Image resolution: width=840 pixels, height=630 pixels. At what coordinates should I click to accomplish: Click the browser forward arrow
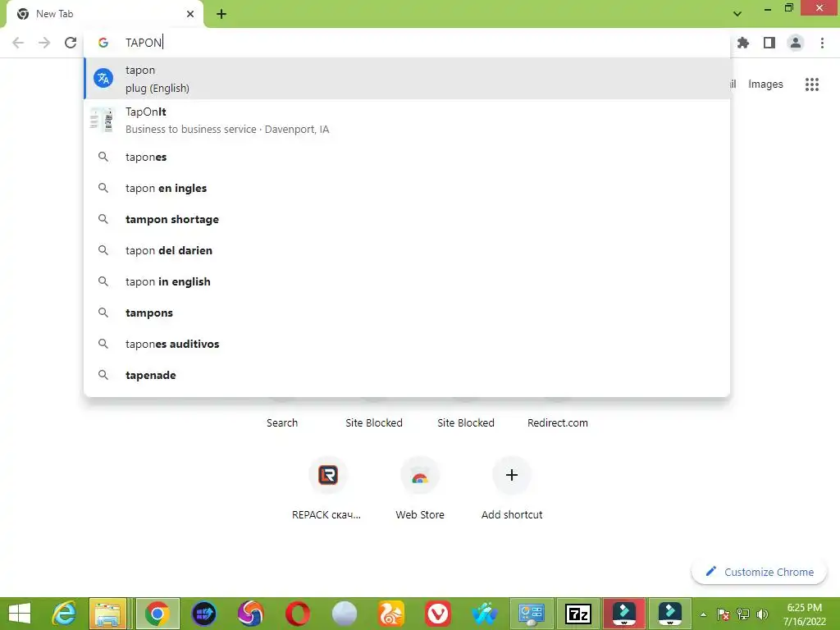(x=44, y=43)
